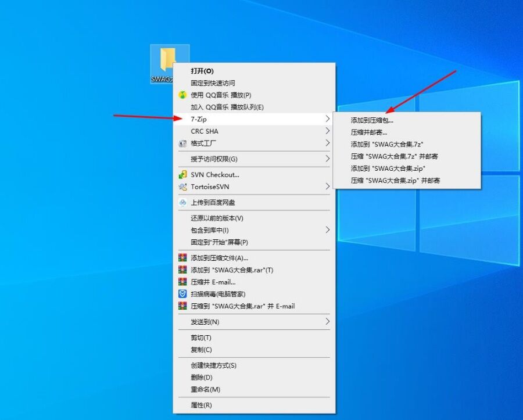Viewport: 523px width, 420px height.
Task: Expand the TortoiseSVN submenu arrow
Action: point(327,186)
